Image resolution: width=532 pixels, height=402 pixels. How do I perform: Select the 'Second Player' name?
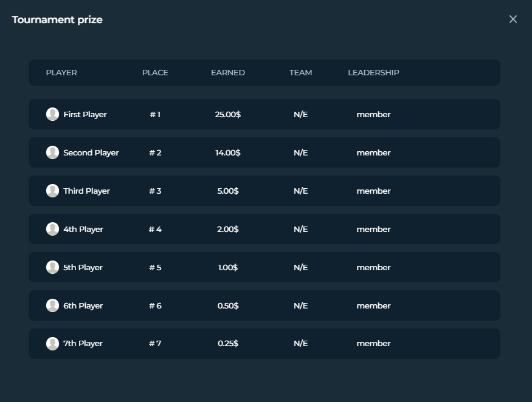pos(91,153)
